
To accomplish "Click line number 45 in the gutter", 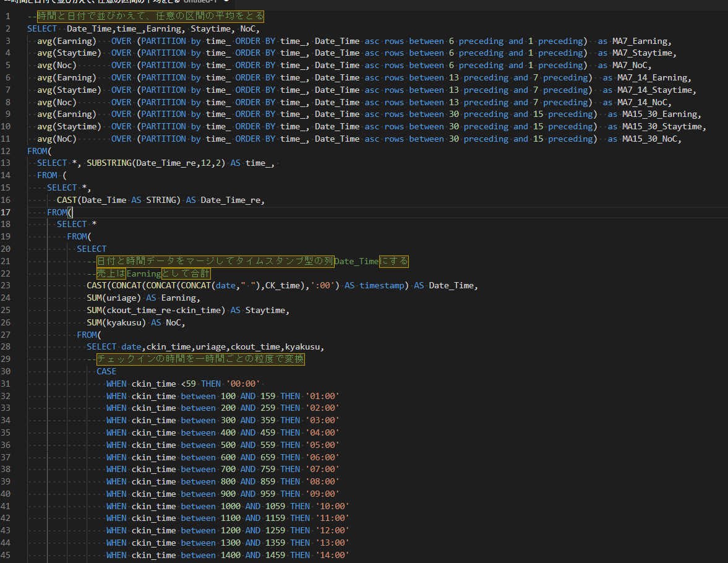I will 6,555.
